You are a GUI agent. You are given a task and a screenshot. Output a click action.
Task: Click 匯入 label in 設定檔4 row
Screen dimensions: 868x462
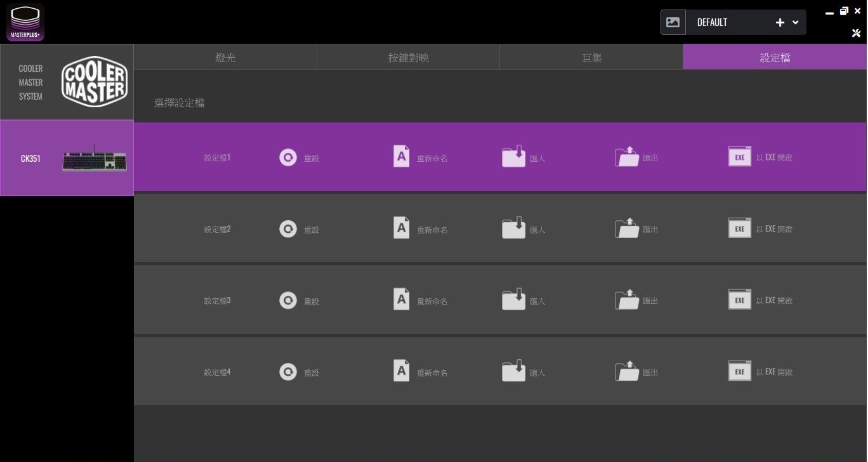[537, 373]
